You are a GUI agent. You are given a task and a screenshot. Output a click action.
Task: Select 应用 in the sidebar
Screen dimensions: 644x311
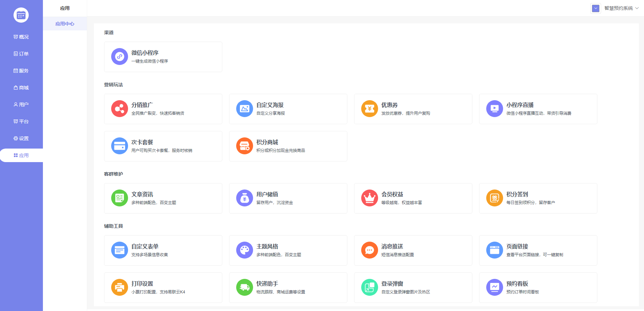coord(21,155)
